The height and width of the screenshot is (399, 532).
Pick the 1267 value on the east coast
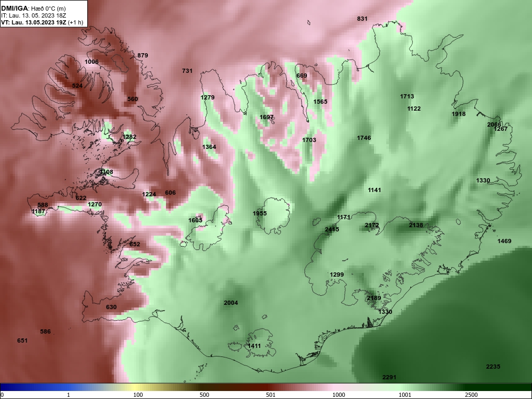coord(501,129)
